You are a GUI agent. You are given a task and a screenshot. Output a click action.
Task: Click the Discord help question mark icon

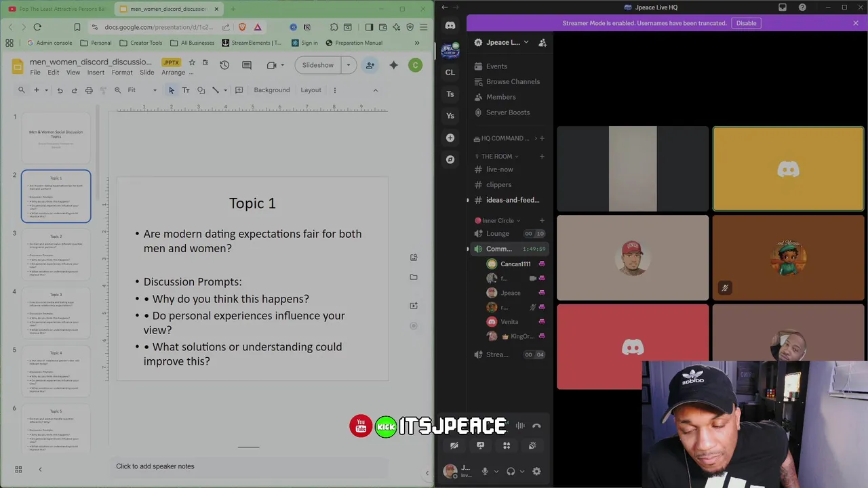pyautogui.click(x=802, y=7)
